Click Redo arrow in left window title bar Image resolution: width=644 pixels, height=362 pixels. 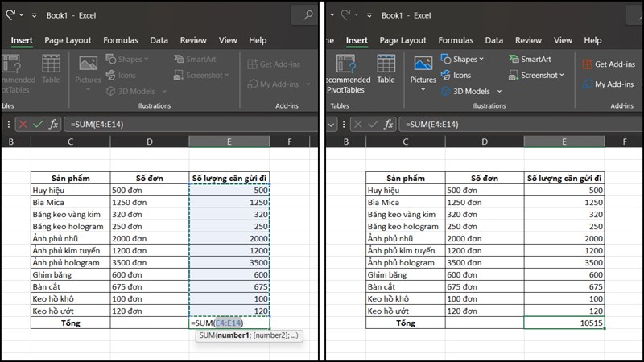click(x=10, y=15)
